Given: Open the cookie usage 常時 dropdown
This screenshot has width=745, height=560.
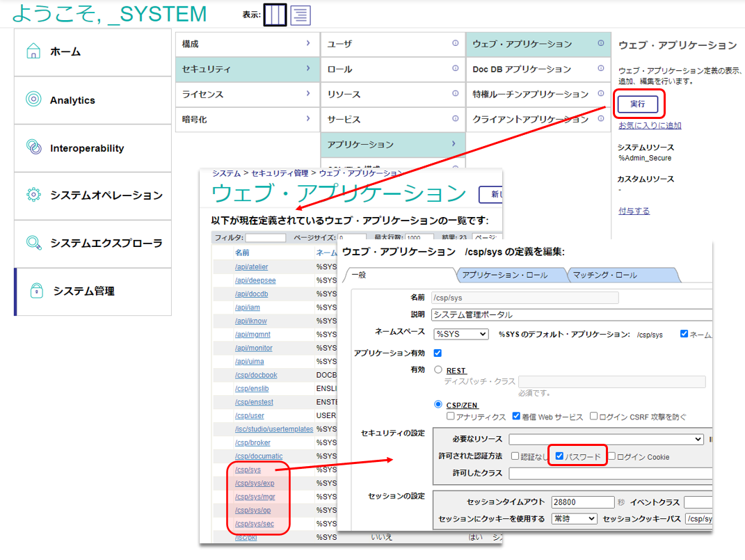Looking at the screenshot, I should (574, 519).
